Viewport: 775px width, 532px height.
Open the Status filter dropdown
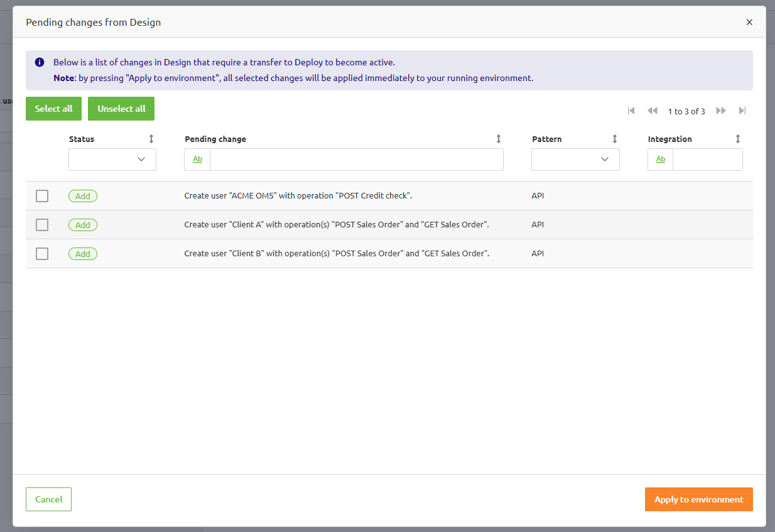pyautogui.click(x=112, y=160)
